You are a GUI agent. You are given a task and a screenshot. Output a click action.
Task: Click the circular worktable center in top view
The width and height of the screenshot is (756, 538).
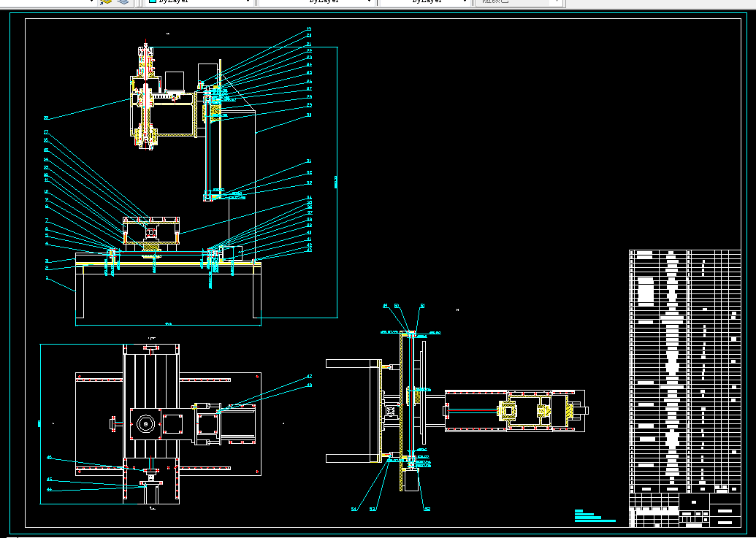tap(145, 424)
